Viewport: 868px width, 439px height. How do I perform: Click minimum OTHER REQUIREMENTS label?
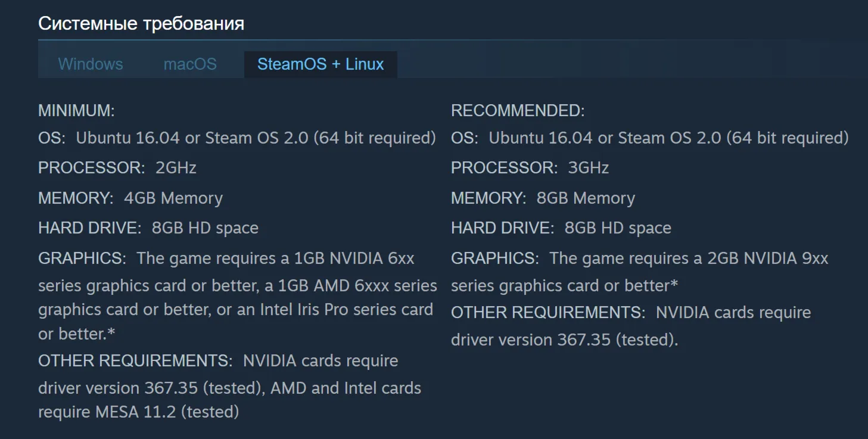tap(135, 361)
